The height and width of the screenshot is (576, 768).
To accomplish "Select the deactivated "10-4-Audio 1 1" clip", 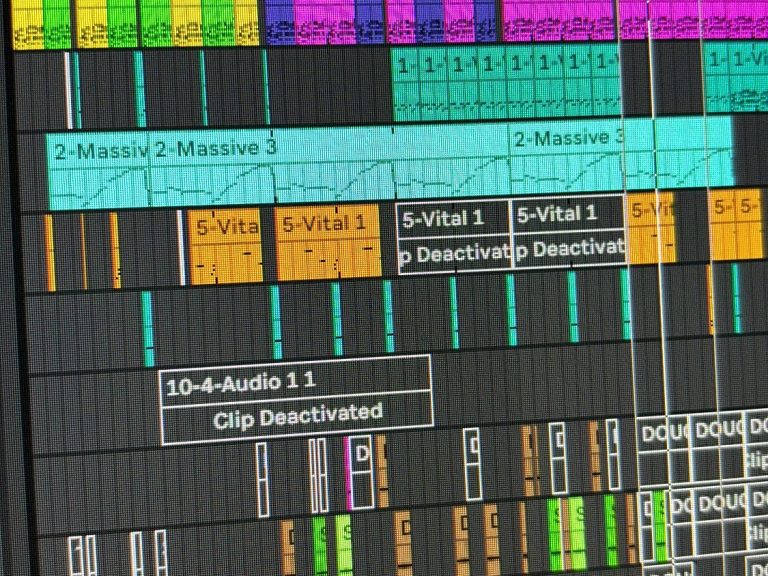I will (296, 400).
